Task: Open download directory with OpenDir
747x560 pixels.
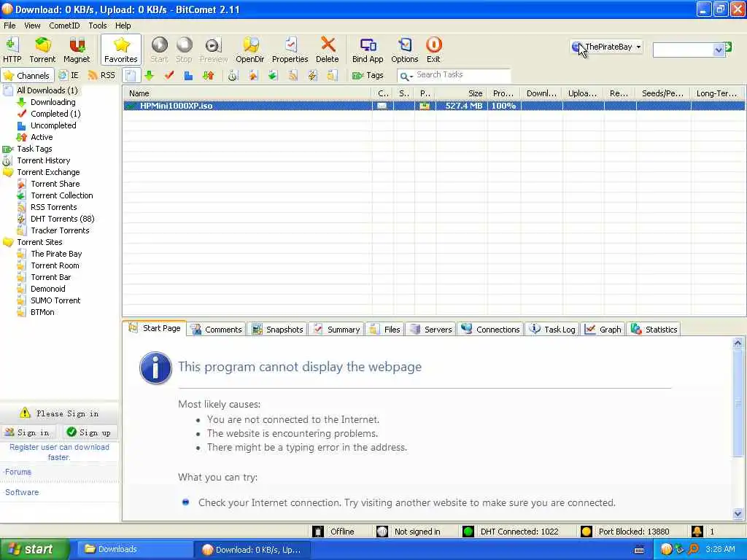Action: 250,50
